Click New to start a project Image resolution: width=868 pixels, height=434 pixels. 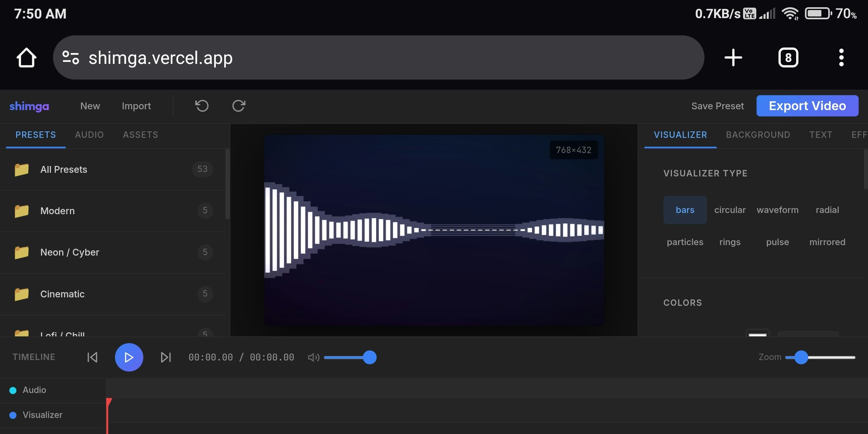coord(90,106)
